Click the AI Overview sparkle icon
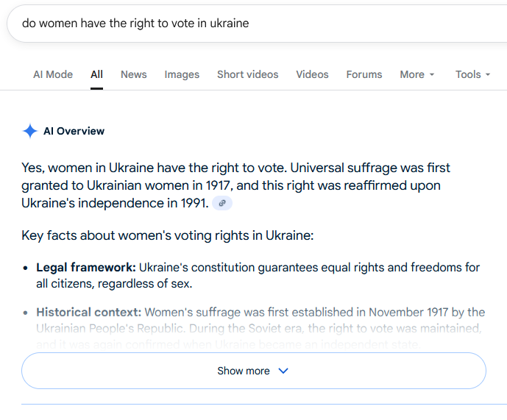 [29, 132]
